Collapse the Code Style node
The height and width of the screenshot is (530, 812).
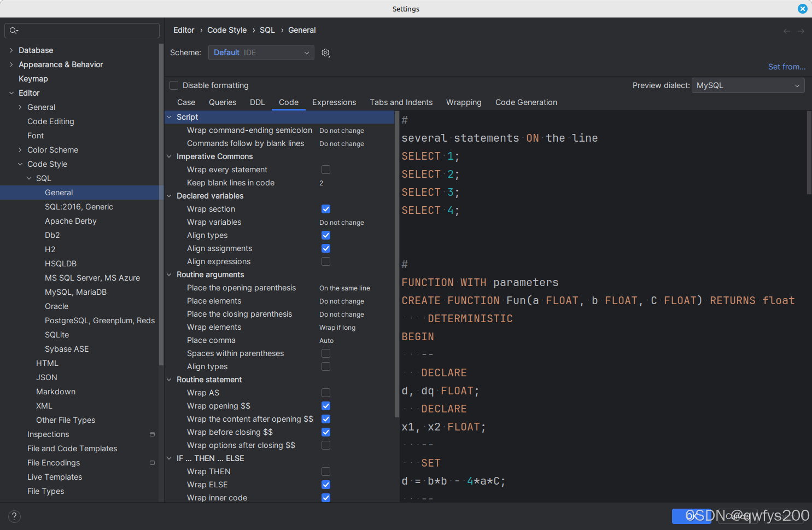(20, 164)
